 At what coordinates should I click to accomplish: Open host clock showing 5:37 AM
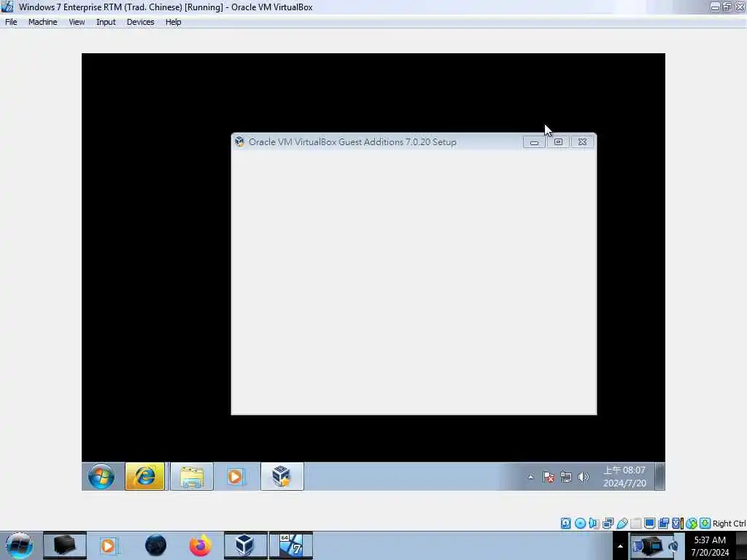coord(710,546)
